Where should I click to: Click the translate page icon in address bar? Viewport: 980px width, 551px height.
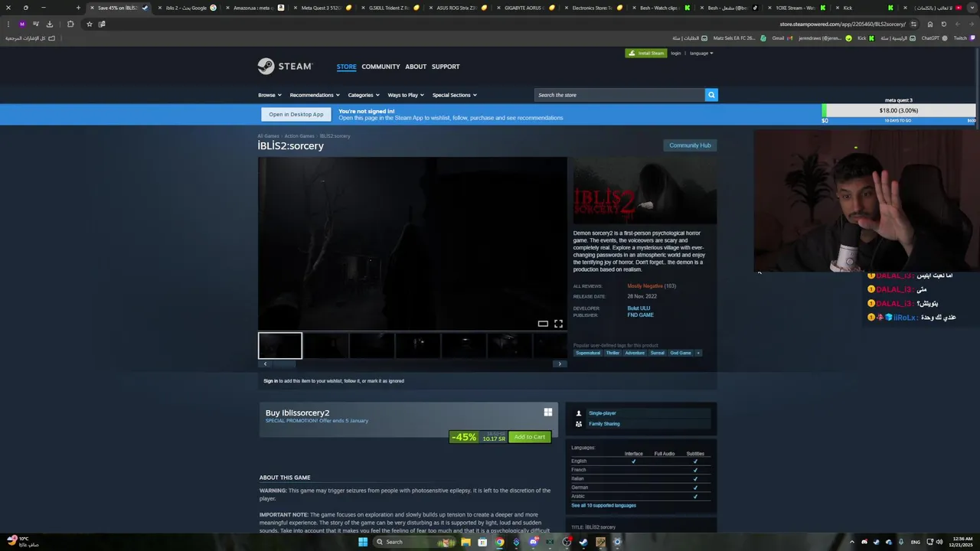click(102, 24)
